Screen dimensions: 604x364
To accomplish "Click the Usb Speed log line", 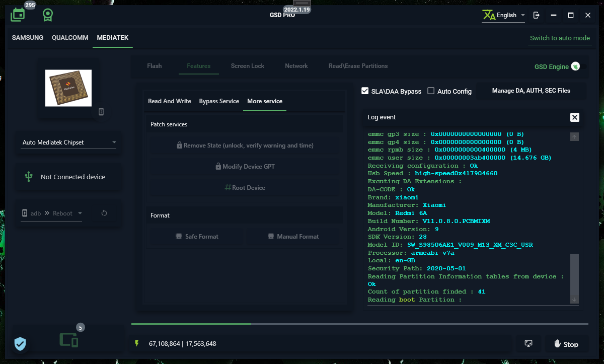I will 432,173.
